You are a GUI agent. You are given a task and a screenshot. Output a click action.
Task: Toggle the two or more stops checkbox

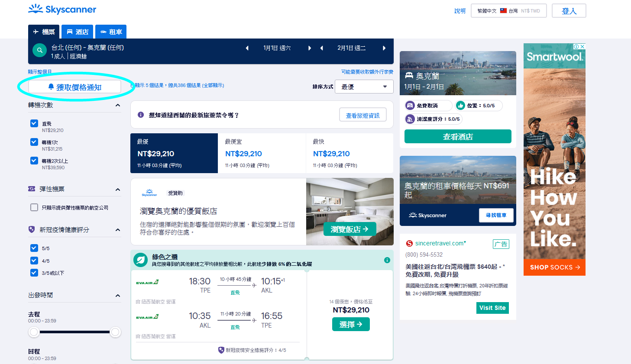[34, 161]
